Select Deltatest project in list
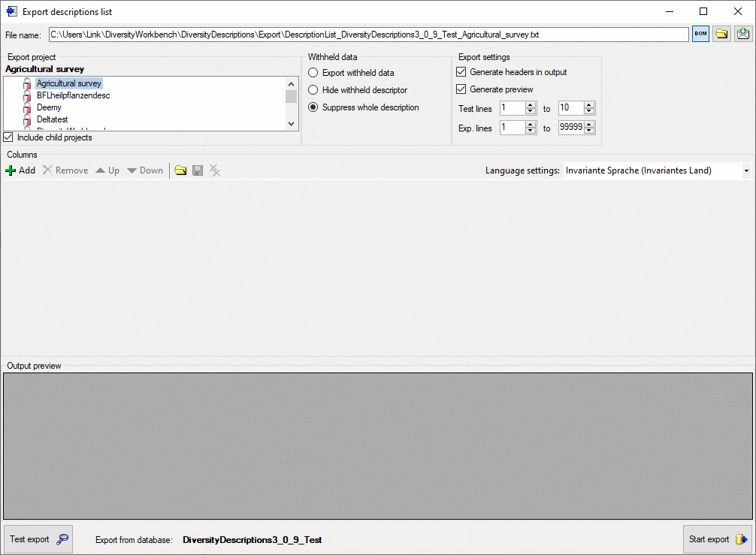The width and height of the screenshot is (756, 555). [x=52, y=119]
